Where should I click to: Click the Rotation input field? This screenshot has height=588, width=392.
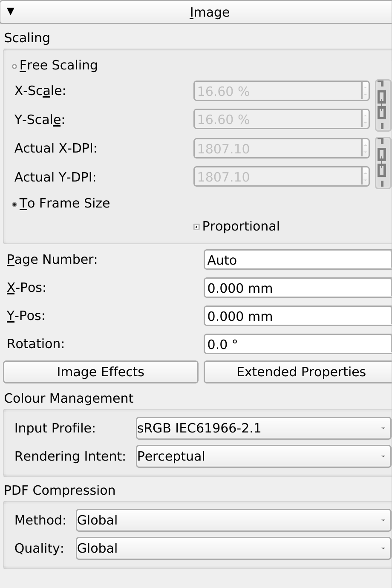(x=297, y=344)
